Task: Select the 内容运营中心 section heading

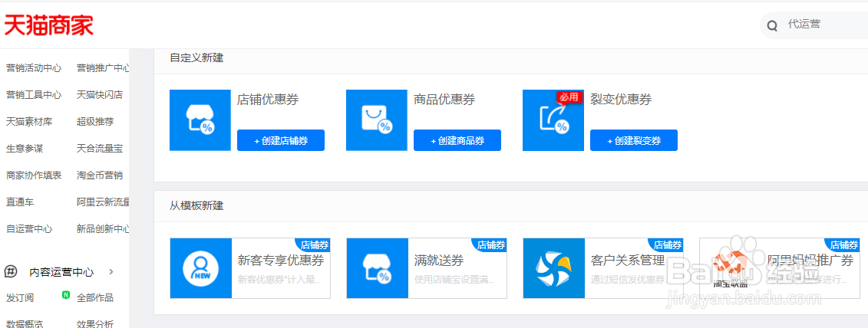Action: (x=61, y=272)
